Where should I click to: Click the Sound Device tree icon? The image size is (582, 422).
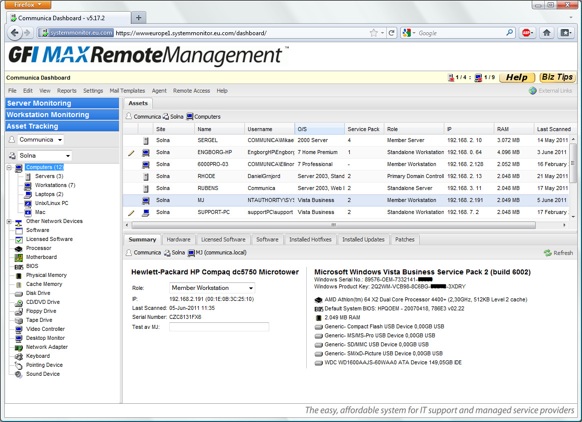(19, 374)
